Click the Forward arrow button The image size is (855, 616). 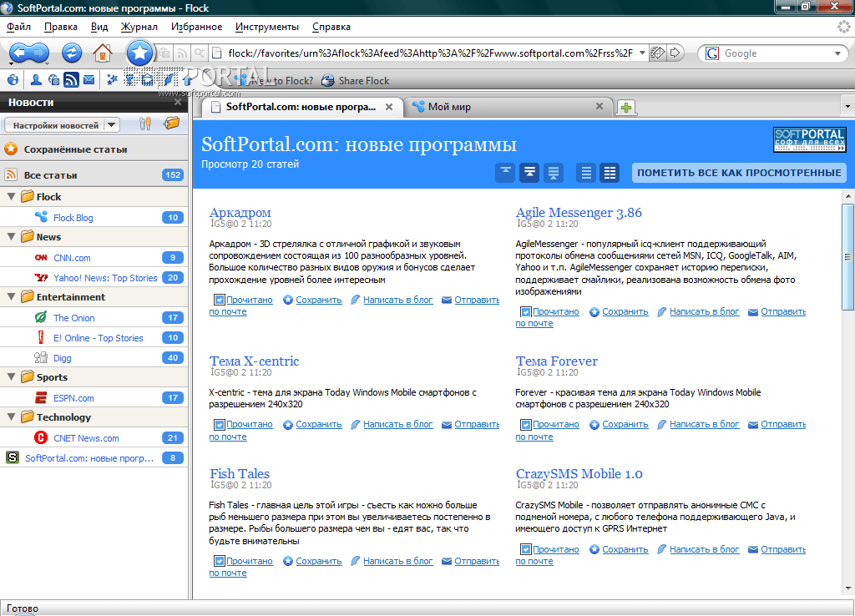(39, 53)
